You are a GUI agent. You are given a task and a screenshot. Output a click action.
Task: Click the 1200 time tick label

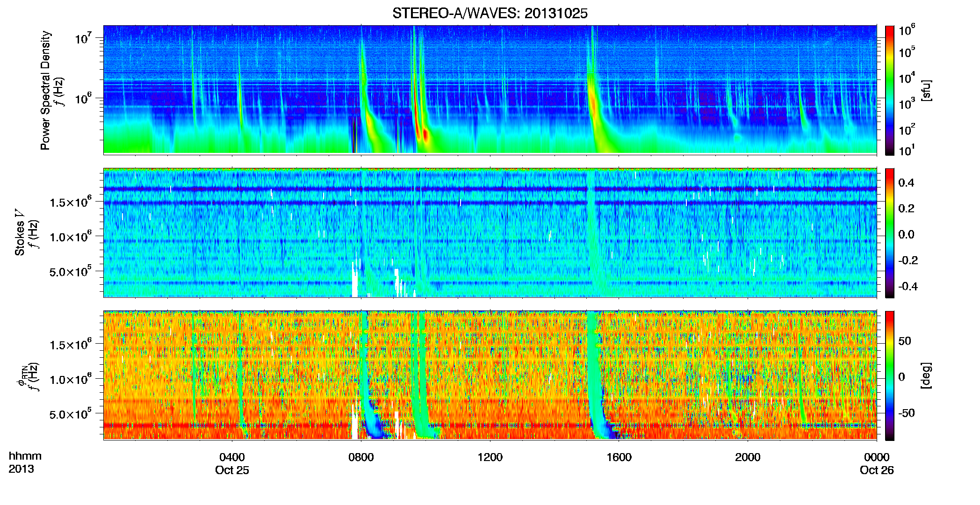click(x=490, y=457)
